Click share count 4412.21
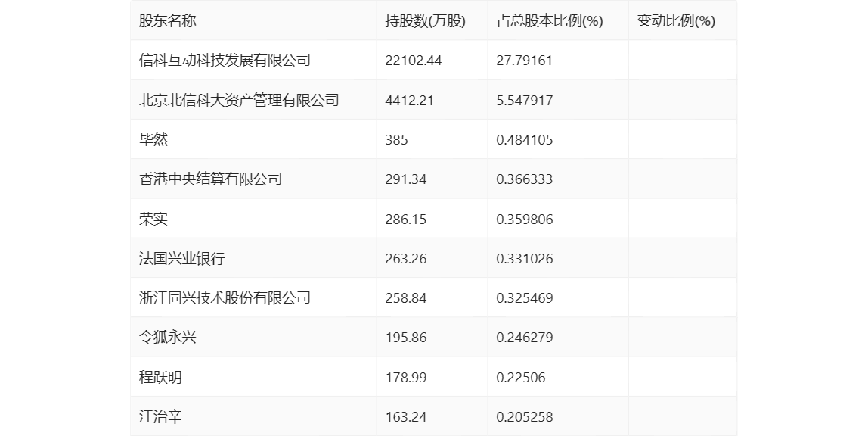 [x=410, y=100]
